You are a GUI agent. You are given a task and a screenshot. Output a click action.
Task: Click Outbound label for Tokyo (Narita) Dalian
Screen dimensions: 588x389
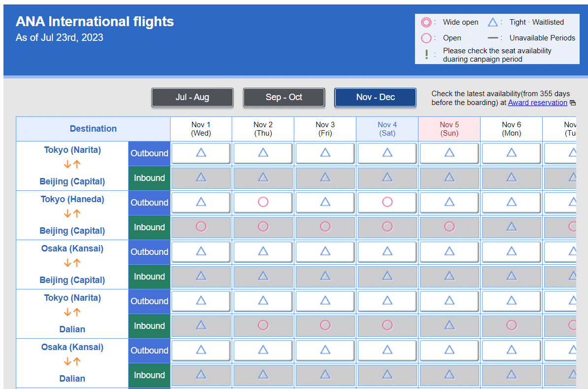coord(149,301)
